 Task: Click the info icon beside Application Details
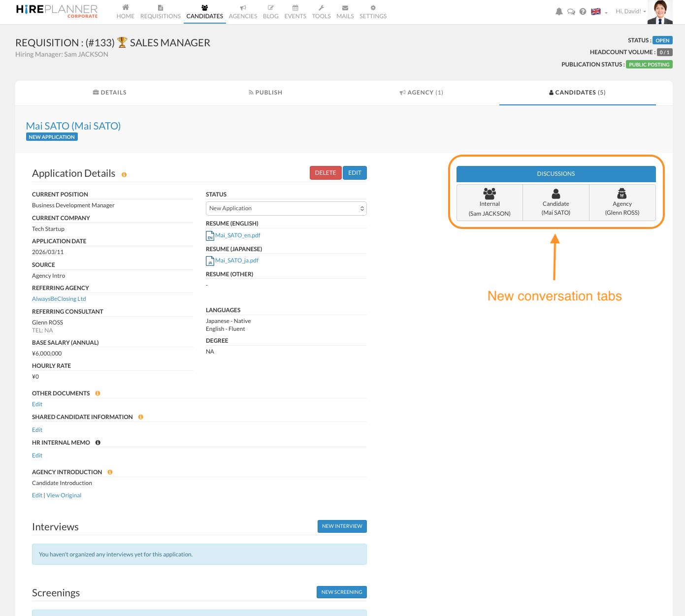(124, 175)
